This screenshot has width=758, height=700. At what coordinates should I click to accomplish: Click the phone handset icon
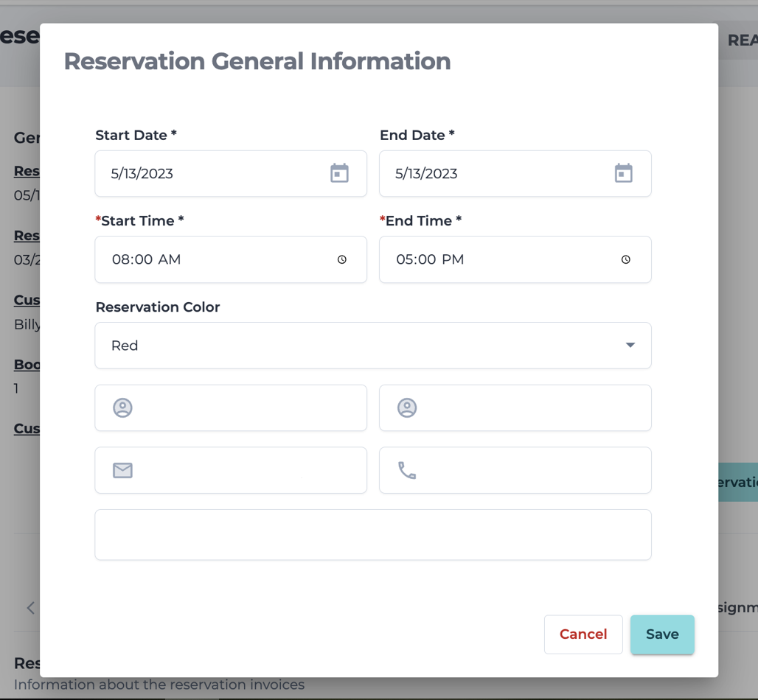(x=407, y=470)
